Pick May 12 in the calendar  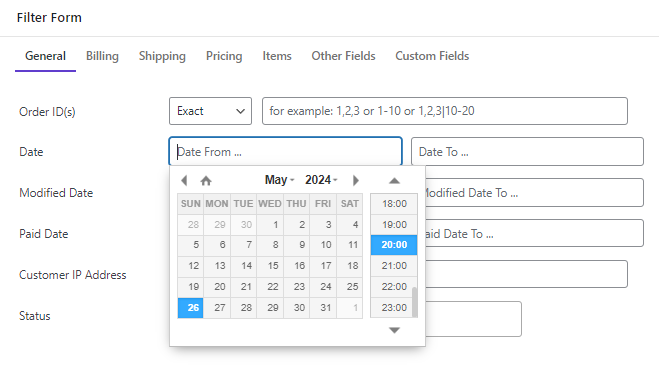pyautogui.click(x=190, y=266)
